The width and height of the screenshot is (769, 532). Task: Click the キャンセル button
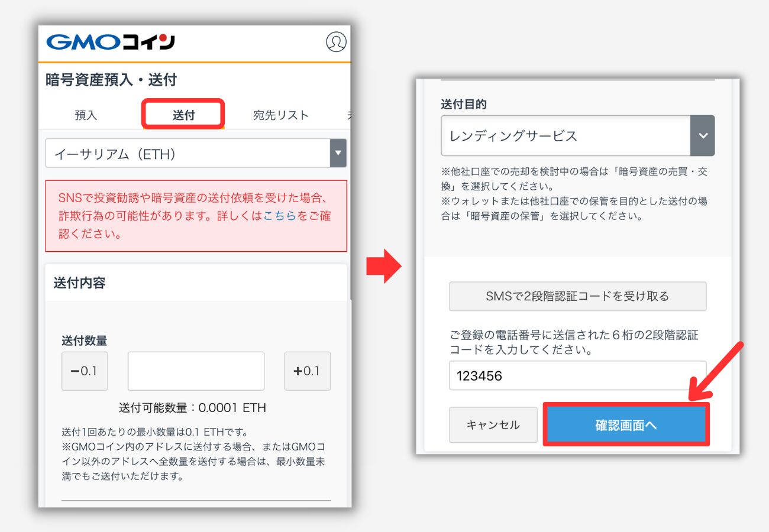tap(493, 424)
